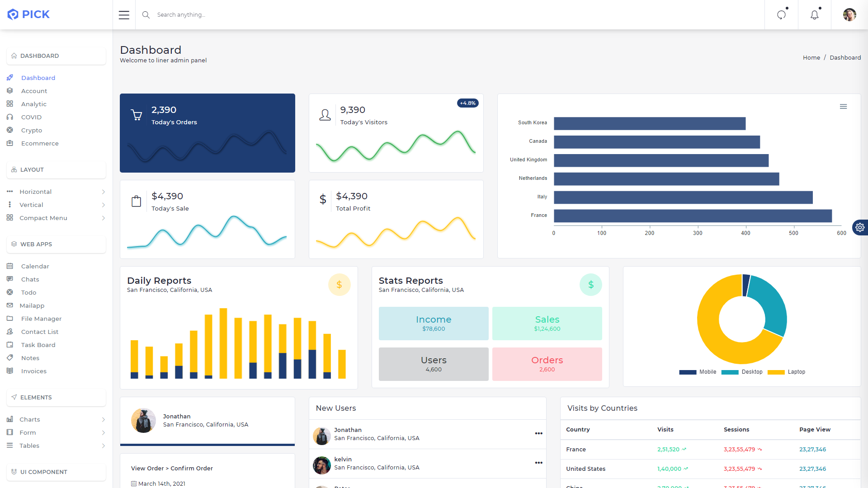The image size is (868, 488).
Task: Click the UI COMPONENT section header
Action: [x=56, y=472]
